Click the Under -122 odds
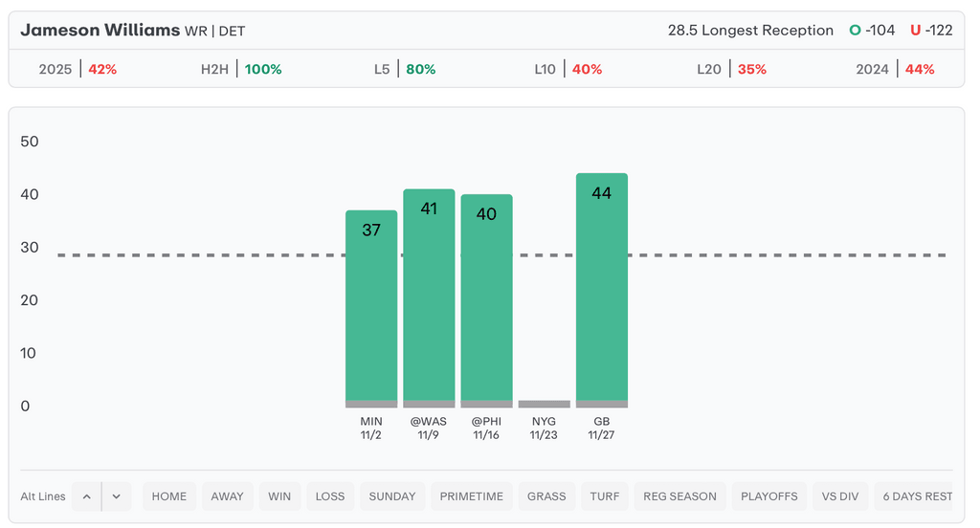Image resolution: width=980 pixels, height=528 pixels. pyautogui.click(x=931, y=31)
